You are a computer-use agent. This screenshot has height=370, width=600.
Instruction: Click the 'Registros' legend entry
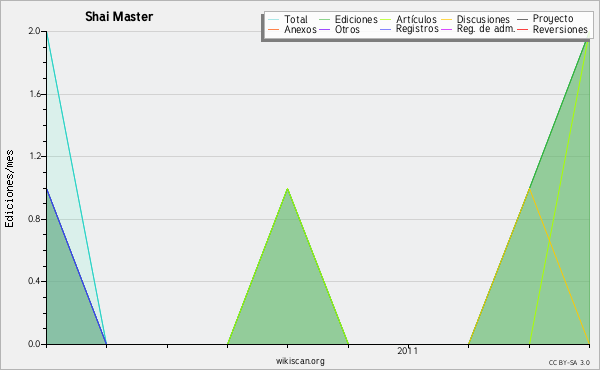pos(417,29)
